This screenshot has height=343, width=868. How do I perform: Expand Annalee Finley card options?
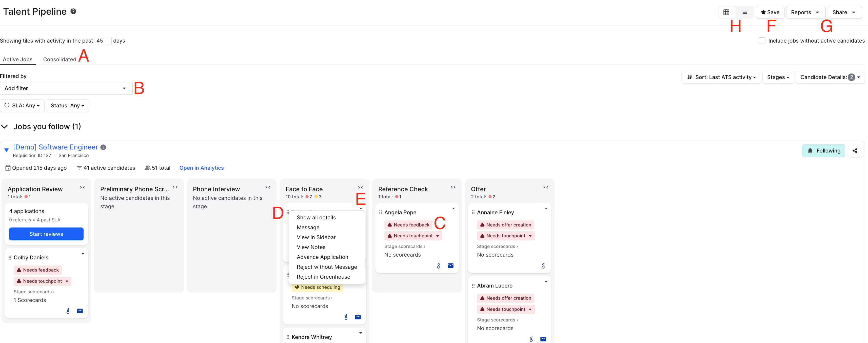(x=546, y=208)
